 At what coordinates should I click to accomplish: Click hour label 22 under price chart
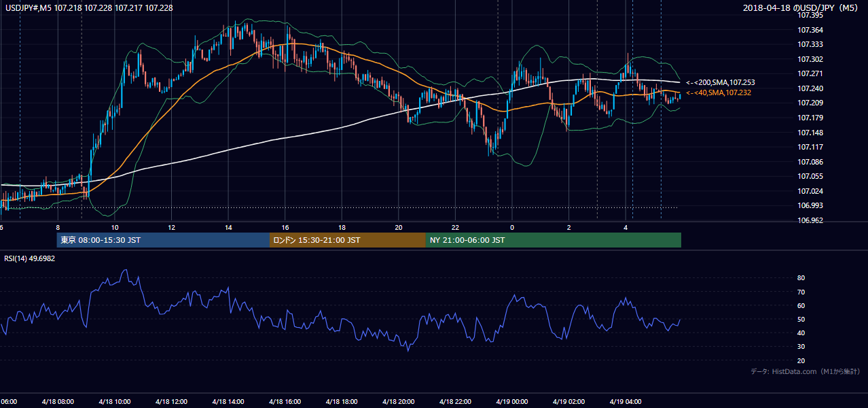pyautogui.click(x=456, y=228)
